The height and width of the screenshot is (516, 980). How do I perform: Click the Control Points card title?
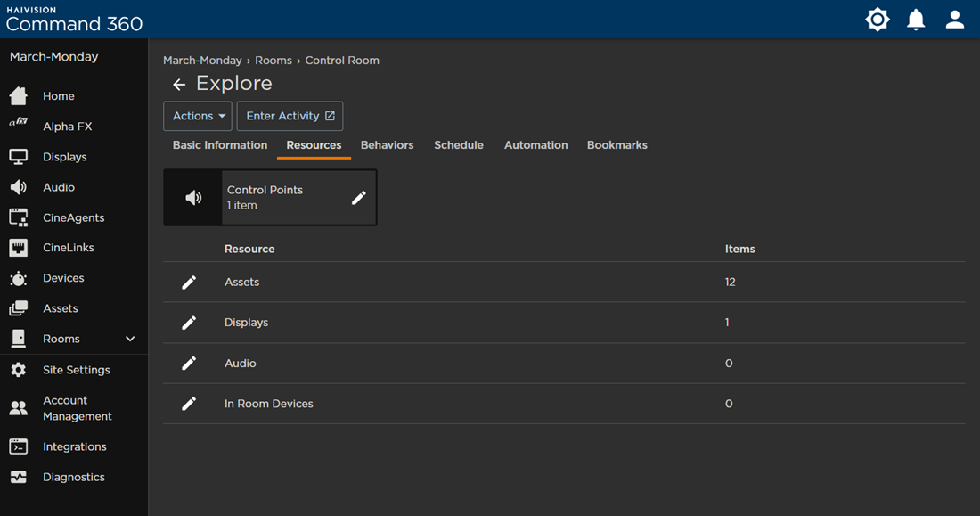(x=265, y=190)
